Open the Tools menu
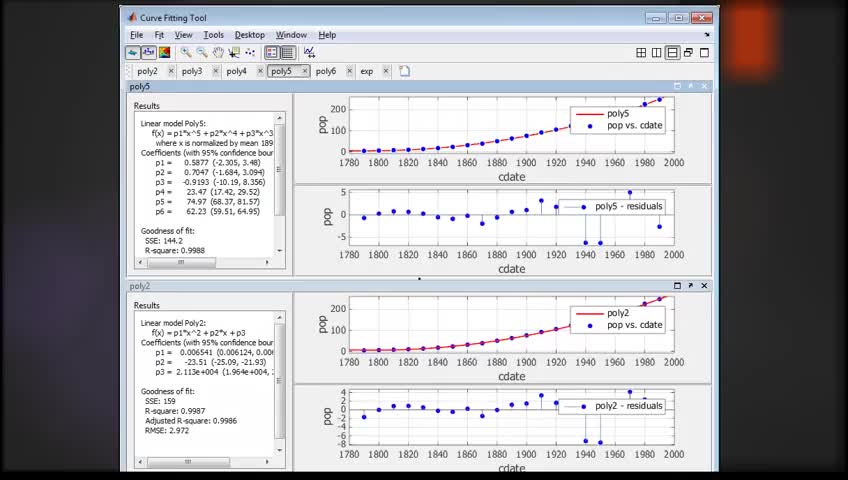Screen dimensions: 848x480 pos(213,35)
